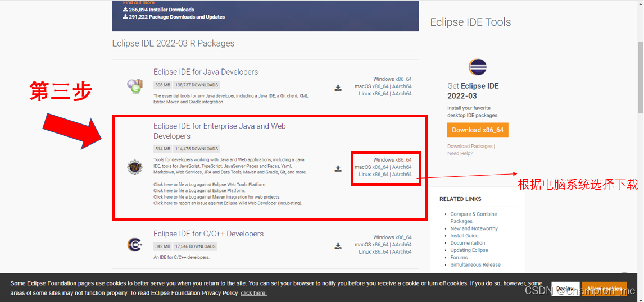Download macOS AArch64 for C/C++ Developers
This screenshot has width=644, height=302.
pos(402,245)
